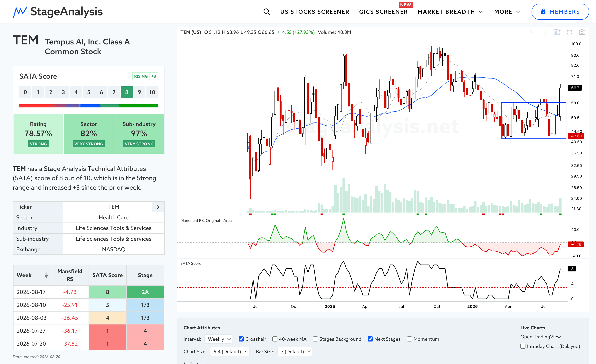596x364 pixels.
Task: Click Mansfield RS value -37.62
Action: click(x=70, y=344)
